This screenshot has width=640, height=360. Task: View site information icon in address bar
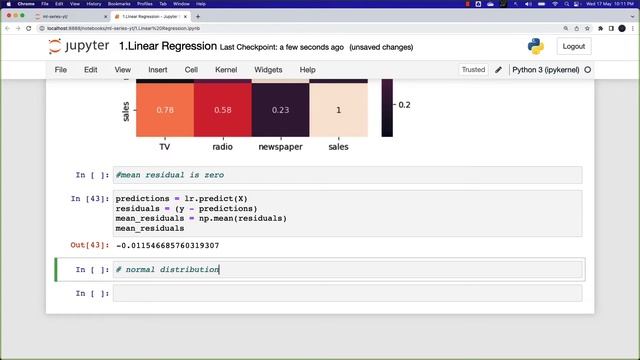pyautogui.click(x=42, y=28)
